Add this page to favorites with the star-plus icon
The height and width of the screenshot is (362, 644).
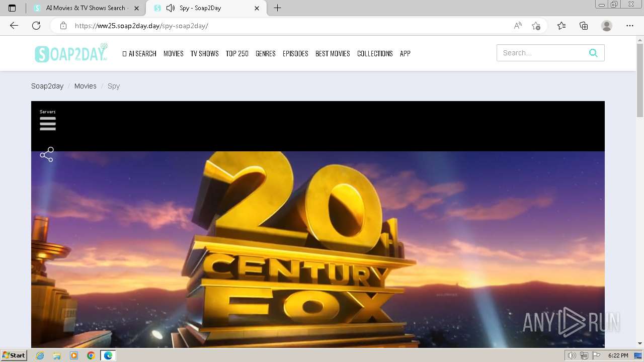click(x=536, y=26)
